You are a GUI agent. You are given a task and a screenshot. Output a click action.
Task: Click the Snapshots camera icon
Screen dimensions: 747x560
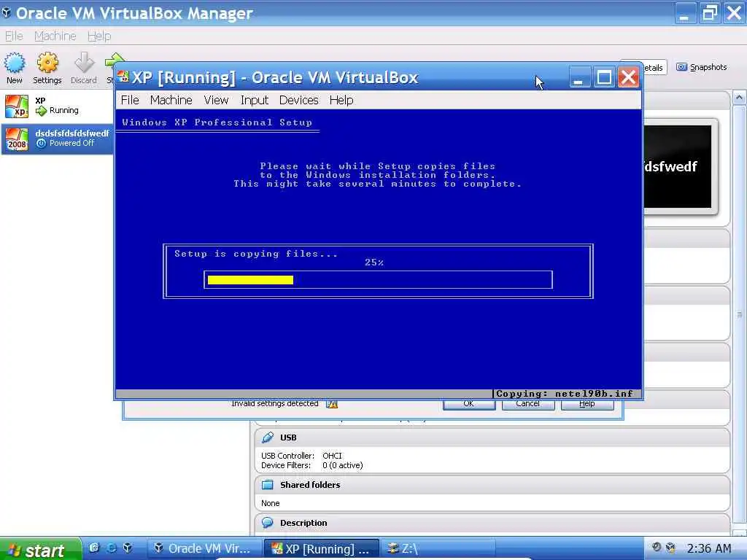tap(682, 67)
